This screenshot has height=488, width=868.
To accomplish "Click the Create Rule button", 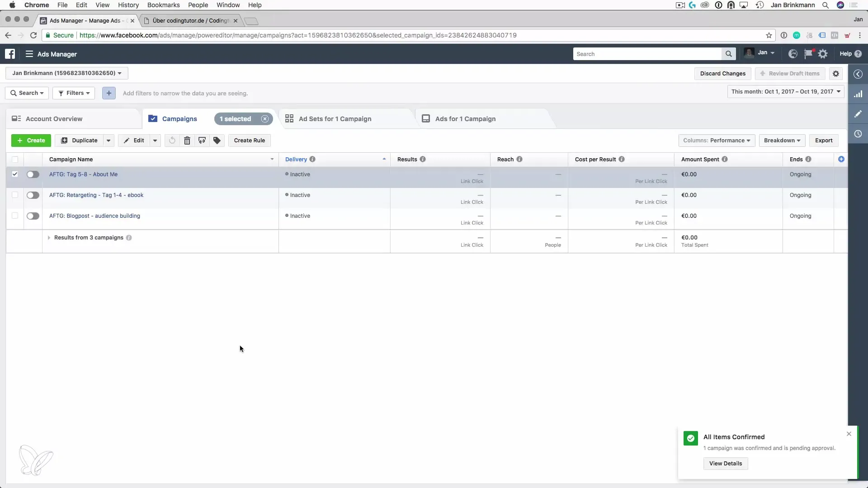I will pyautogui.click(x=250, y=141).
